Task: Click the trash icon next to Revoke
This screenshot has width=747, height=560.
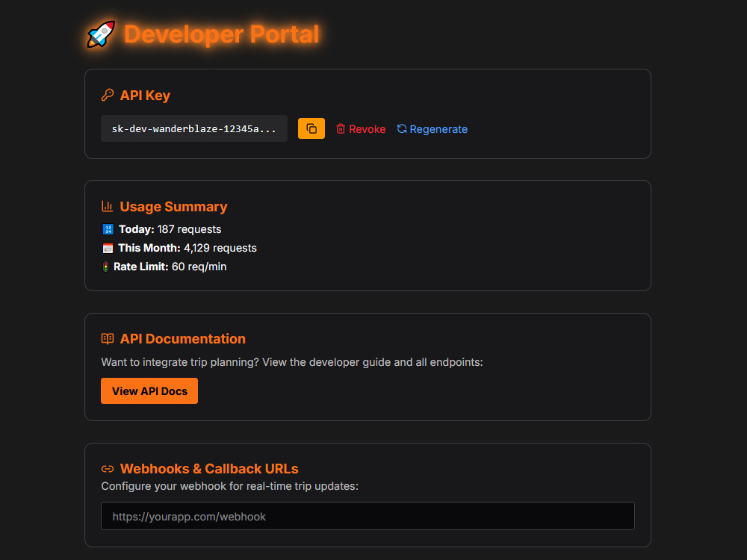Action: pos(341,128)
